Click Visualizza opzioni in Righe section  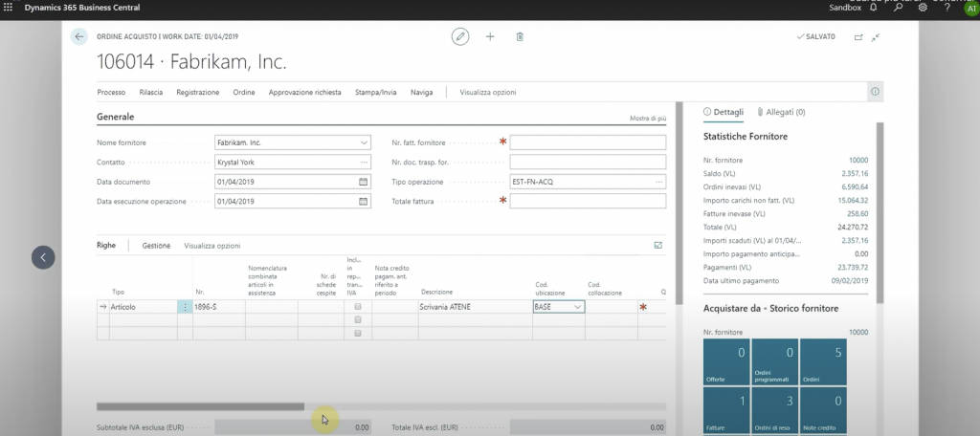coord(212,246)
